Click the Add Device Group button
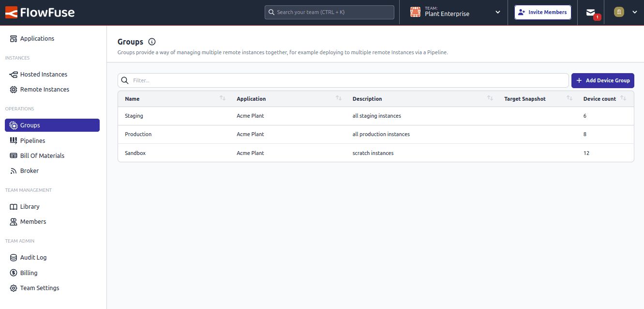Image resolution: width=644 pixels, height=309 pixels. point(602,80)
